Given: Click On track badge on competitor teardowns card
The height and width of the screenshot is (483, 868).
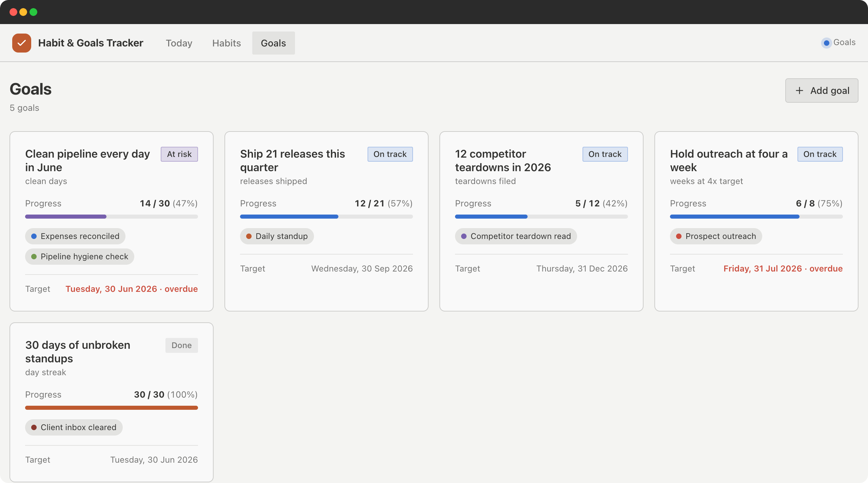Looking at the screenshot, I should click(x=605, y=154).
